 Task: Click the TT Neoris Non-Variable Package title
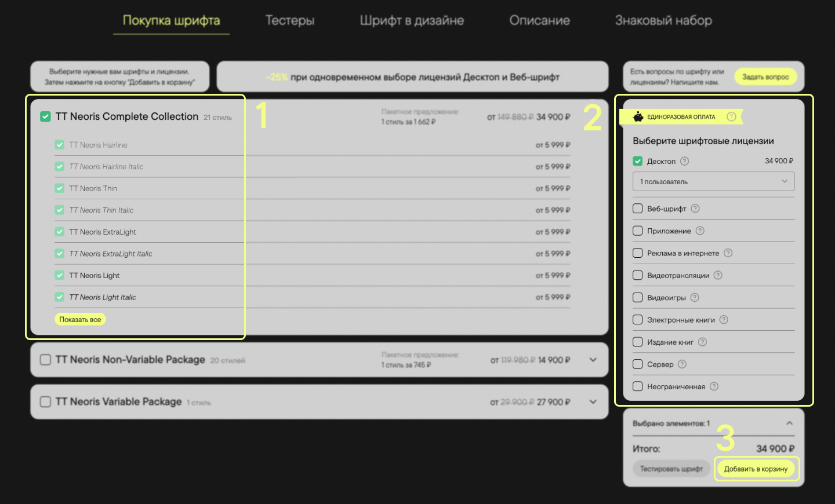(130, 360)
